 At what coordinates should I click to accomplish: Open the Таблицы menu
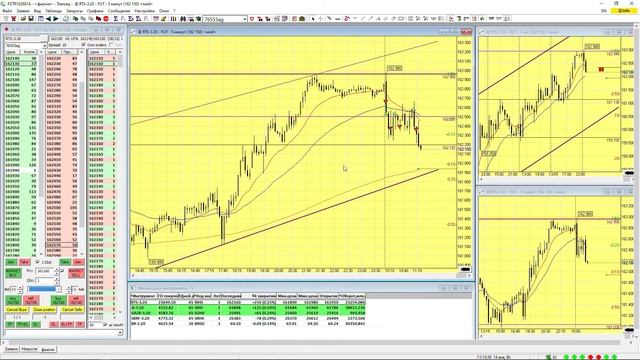click(x=53, y=11)
